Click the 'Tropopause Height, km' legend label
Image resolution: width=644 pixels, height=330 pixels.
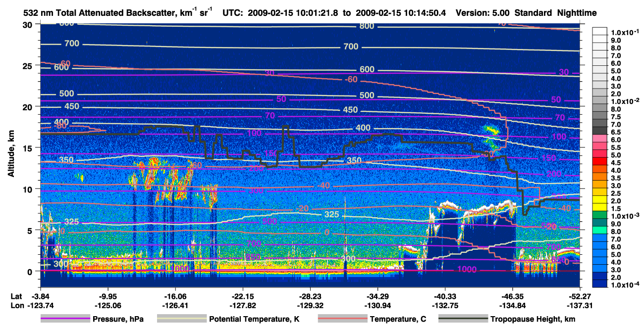[x=533, y=319]
